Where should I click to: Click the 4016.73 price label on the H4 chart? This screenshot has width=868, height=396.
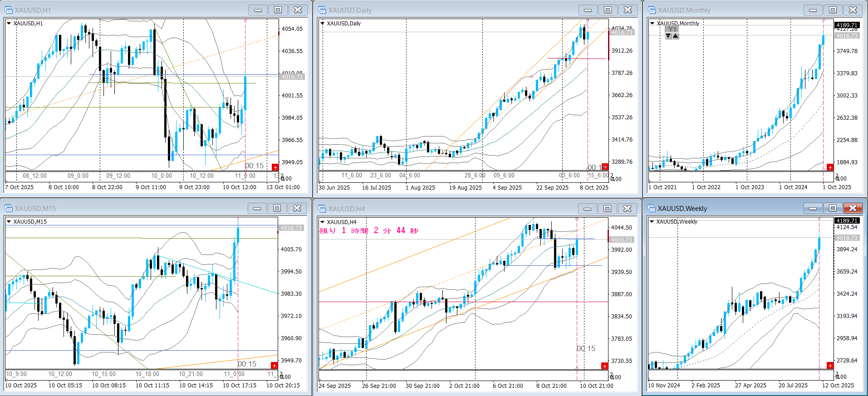pos(621,240)
